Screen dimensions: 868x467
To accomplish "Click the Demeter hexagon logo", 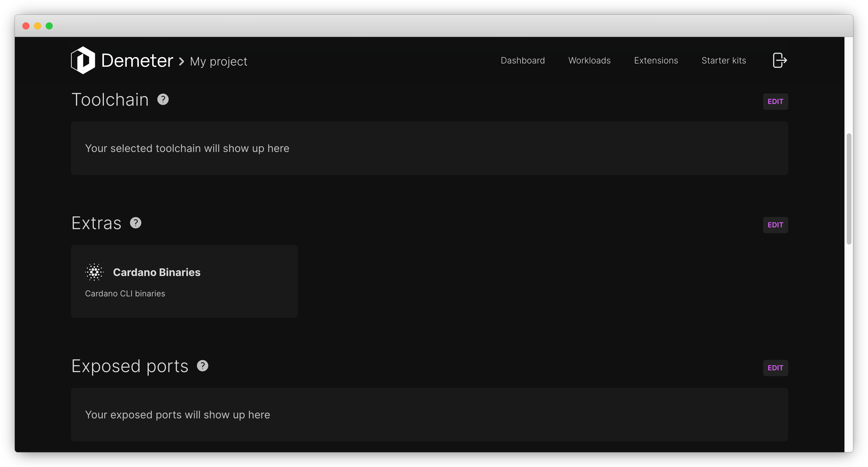I will (x=83, y=60).
